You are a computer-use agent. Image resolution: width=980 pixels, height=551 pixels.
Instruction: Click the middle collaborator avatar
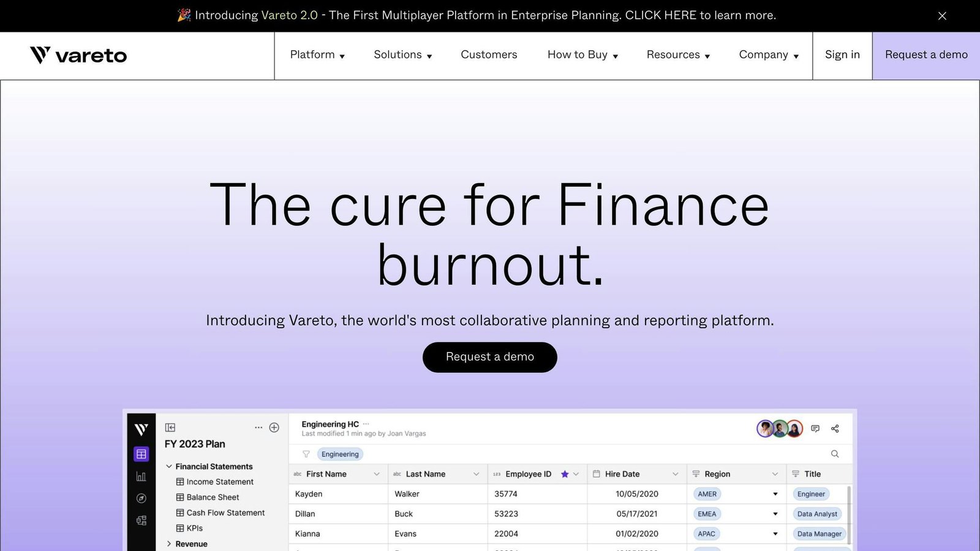[780, 429]
